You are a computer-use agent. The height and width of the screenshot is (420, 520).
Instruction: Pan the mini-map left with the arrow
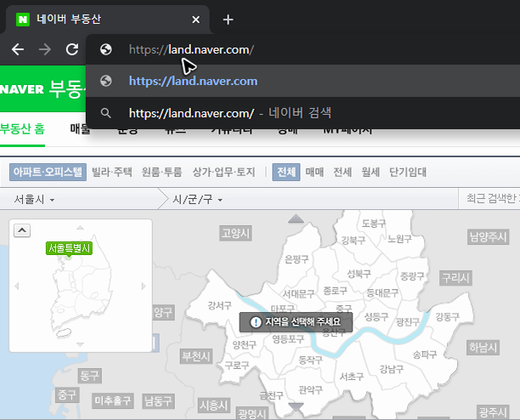click(17, 286)
